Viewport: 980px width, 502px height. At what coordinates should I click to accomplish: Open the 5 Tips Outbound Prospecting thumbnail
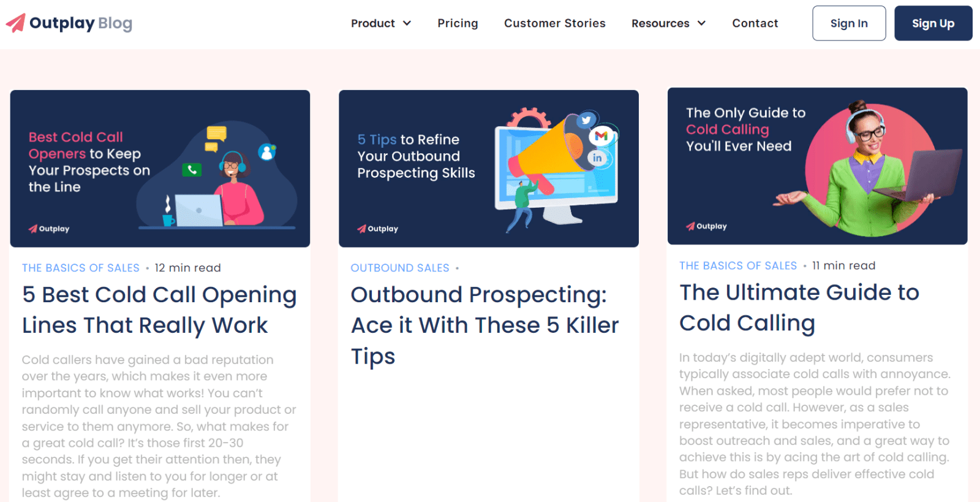[x=488, y=169]
